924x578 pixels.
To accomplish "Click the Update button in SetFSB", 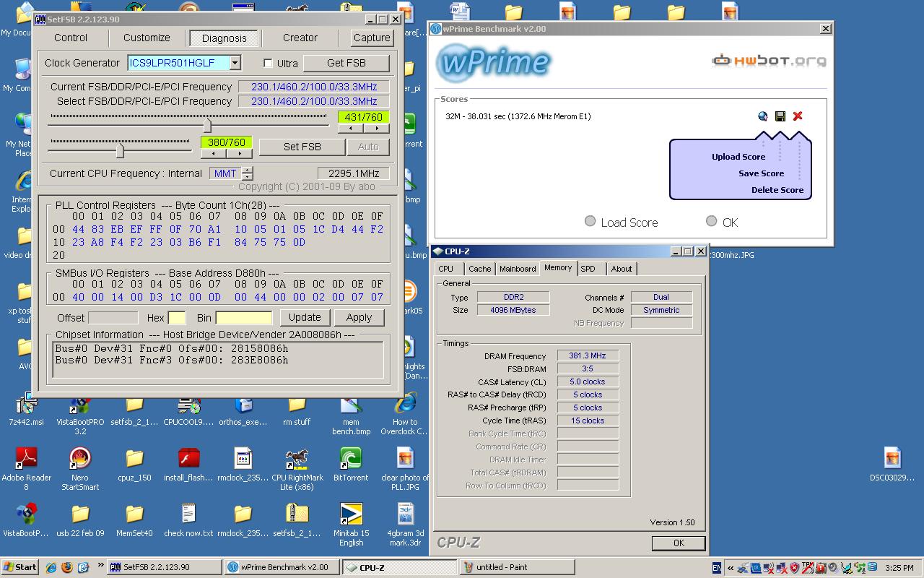I will [x=305, y=317].
